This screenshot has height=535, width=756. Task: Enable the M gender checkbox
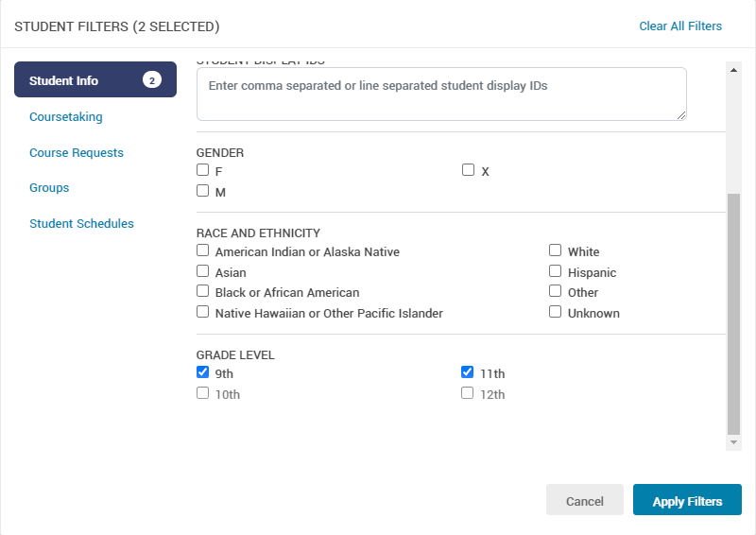(x=202, y=191)
